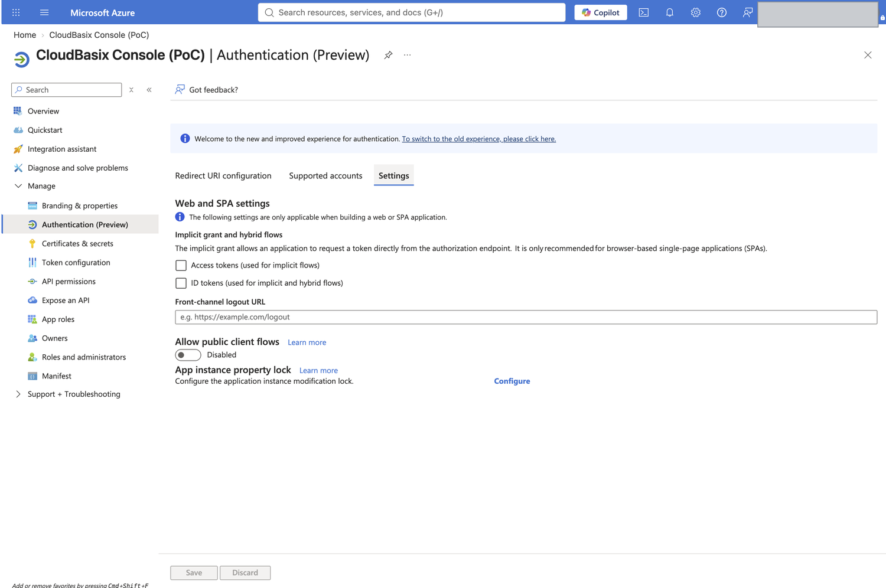This screenshot has height=588, width=886.
Task: Open the notifications bell
Action: [x=670, y=12]
